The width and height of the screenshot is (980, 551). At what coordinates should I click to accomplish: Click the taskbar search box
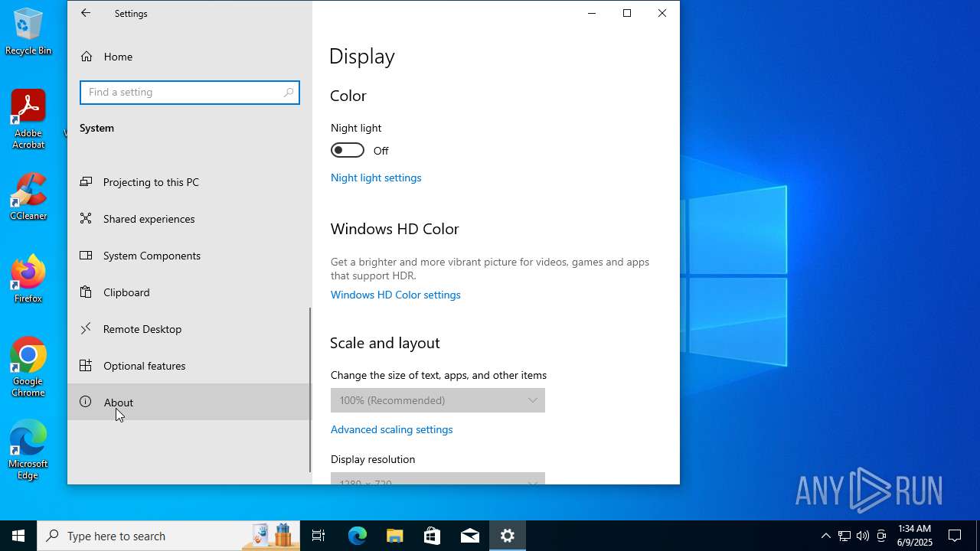coord(168,536)
